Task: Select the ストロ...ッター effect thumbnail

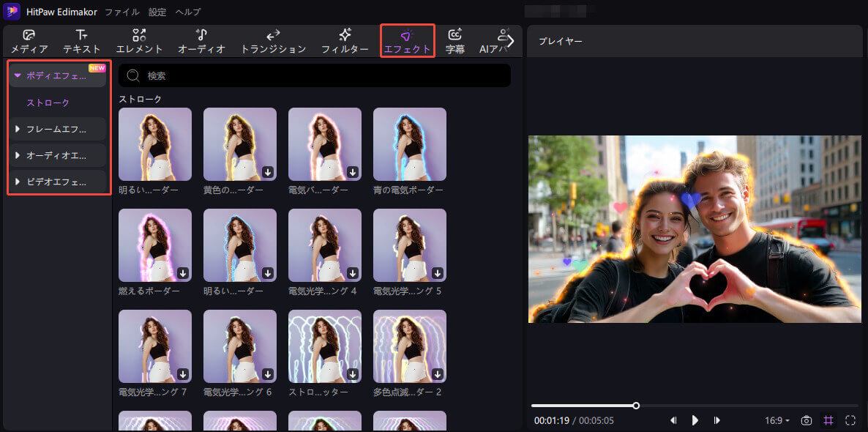Action: pos(324,346)
